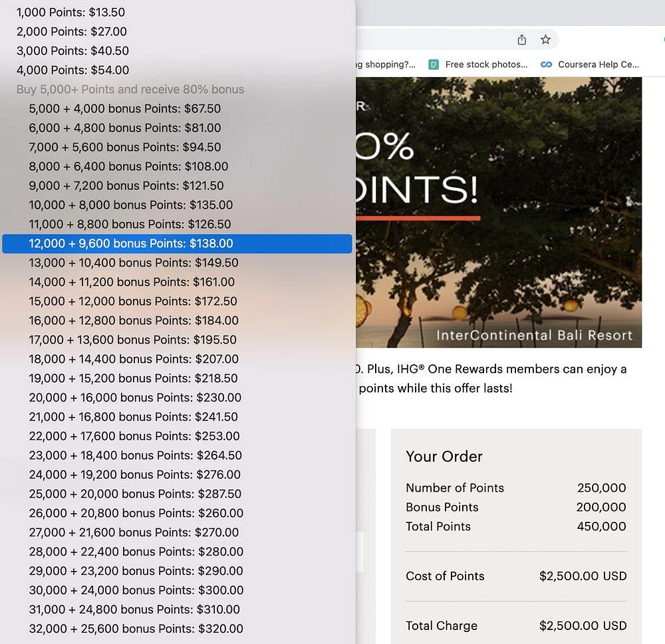Click the Coursera infinity bookmark icon
This screenshot has height=644, width=665.
(x=546, y=64)
